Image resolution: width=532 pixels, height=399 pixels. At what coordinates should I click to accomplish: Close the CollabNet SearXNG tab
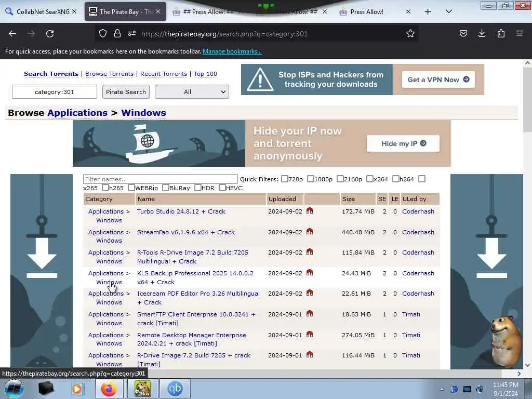tap(74, 11)
